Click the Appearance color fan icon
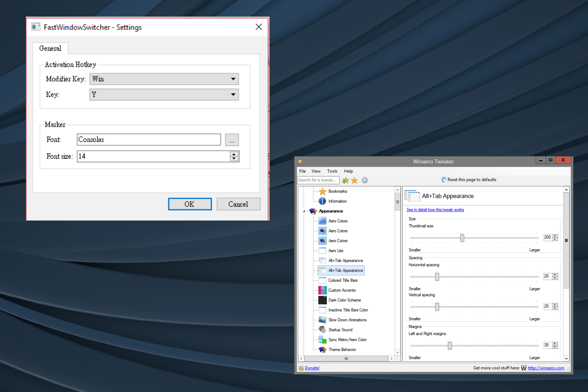The height and width of the screenshot is (392, 588). coord(313,211)
